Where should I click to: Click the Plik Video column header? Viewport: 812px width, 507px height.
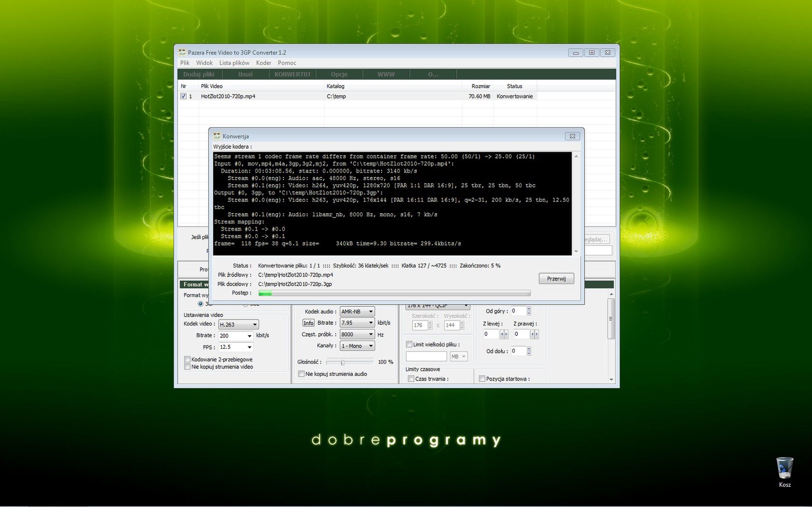click(261, 86)
